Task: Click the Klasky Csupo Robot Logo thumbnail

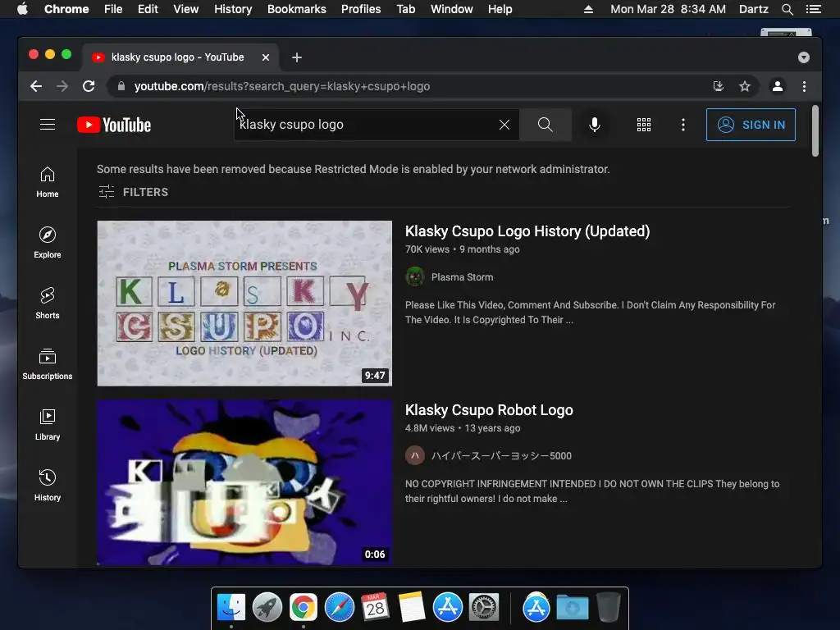Action: pos(244,482)
